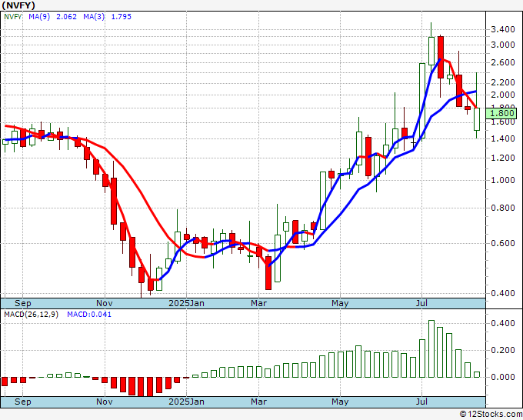The image size is (523, 420).
Task: Click the final small MACD histogram bar
Action: point(477,375)
